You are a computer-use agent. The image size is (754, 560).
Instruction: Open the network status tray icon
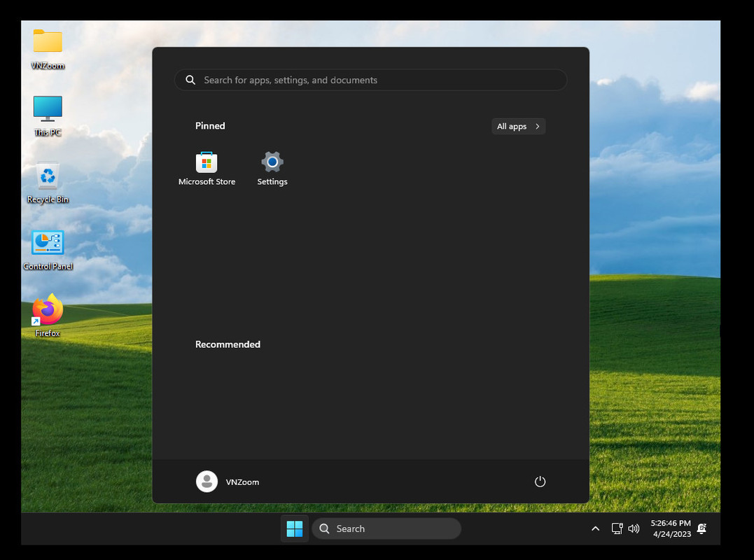click(617, 528)
